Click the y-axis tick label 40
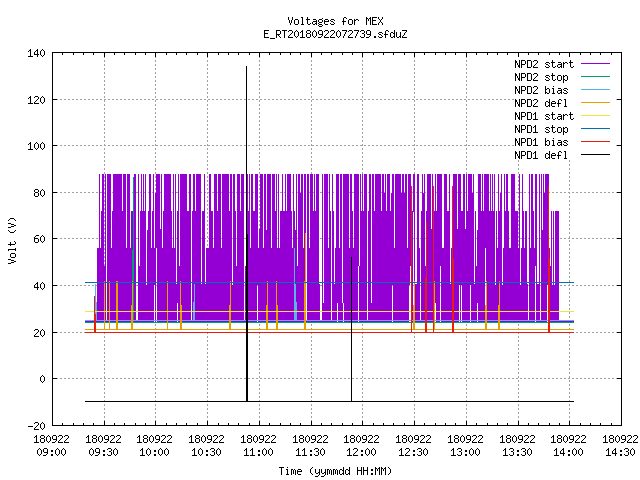Screen dimensions: 640x480 pos(39,286)
